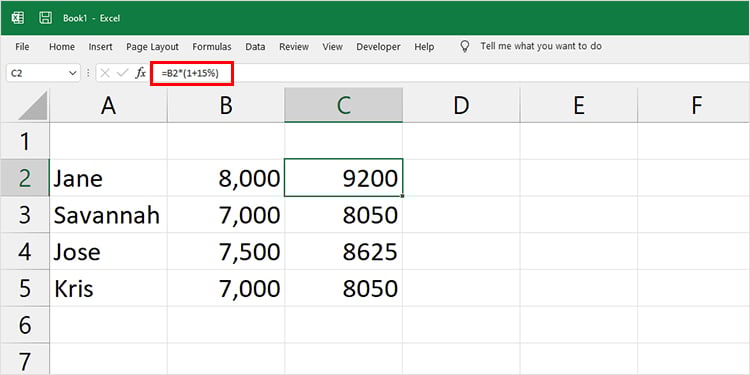Select row 1 header
The width and height of the screenshot is (750, 375).
[x=25, y=142]
